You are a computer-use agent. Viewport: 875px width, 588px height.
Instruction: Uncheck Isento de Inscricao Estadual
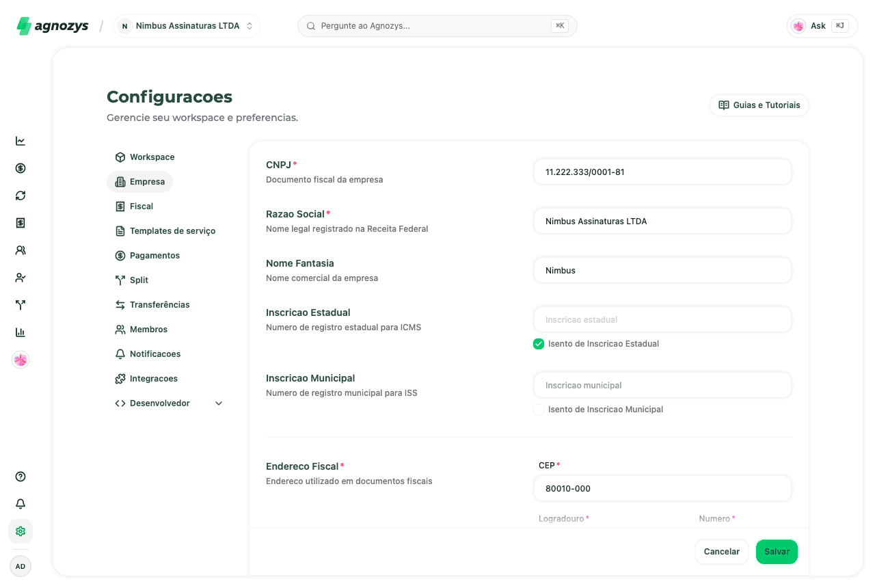(x=539, y=344)
